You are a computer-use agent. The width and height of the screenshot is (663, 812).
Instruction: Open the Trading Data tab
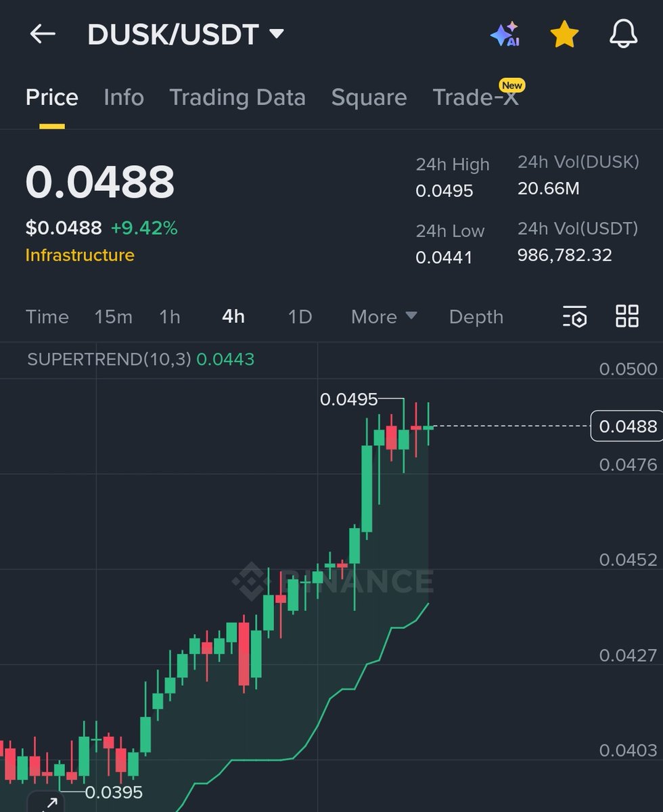tap(237, 97)
